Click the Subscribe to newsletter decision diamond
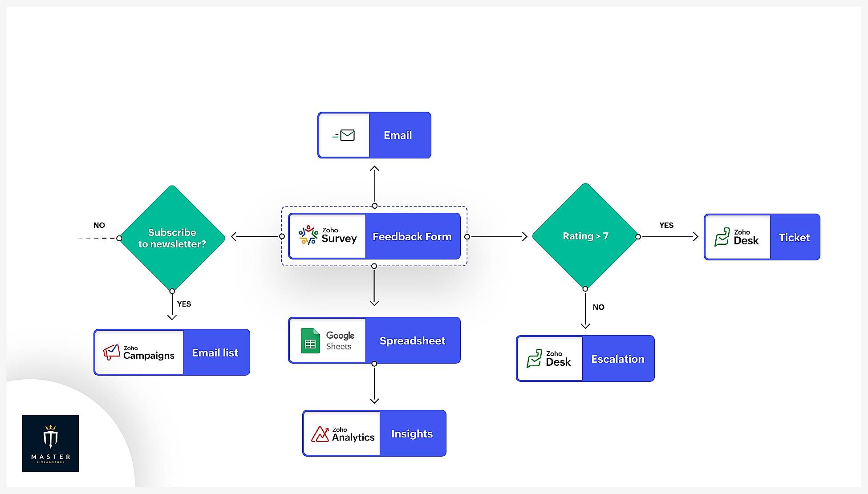This screenshot has height=494, width=868. click(172, 238)
